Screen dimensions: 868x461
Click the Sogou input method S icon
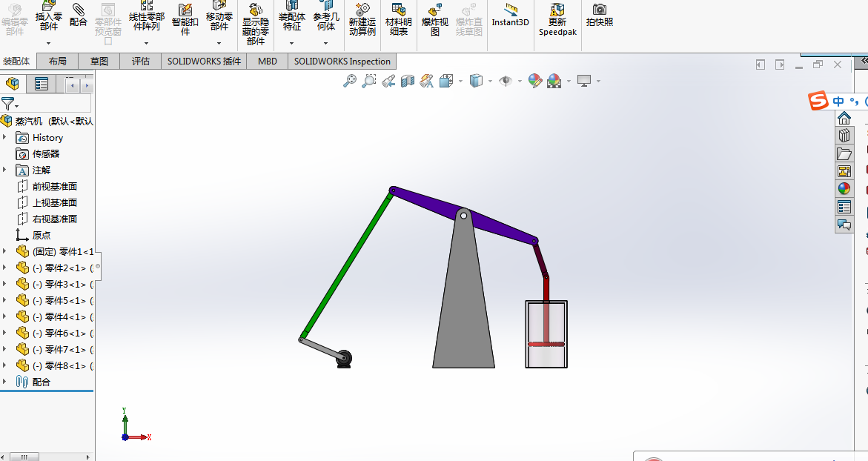point(818,101)
